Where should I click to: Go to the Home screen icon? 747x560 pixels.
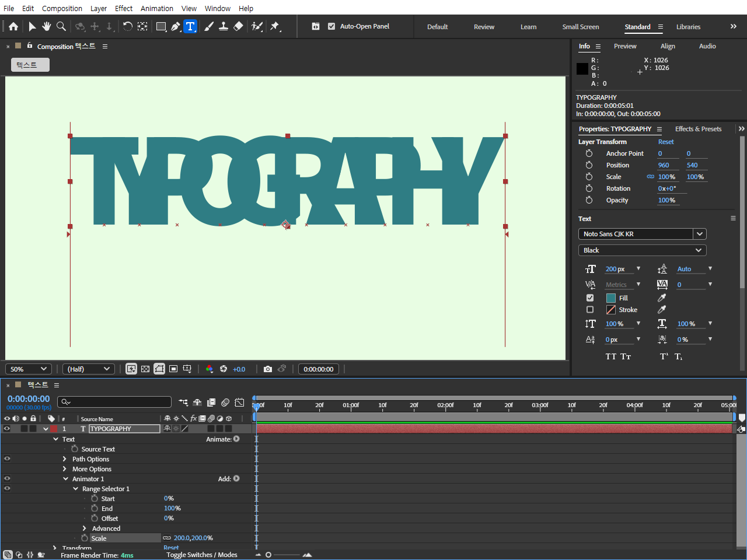click(x=13, y=26)
